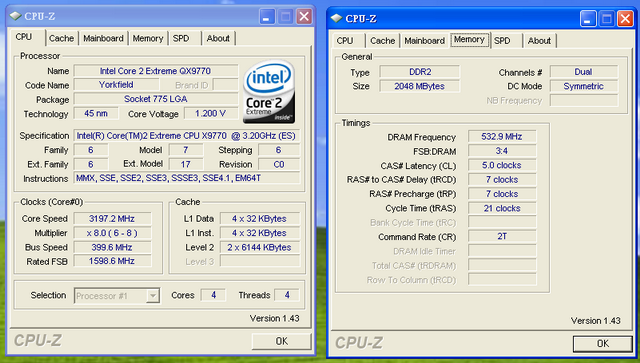The height and width of the screenshot is (363, 640).
Task: Click the Revision value C0
Action: tap(279, 164)
